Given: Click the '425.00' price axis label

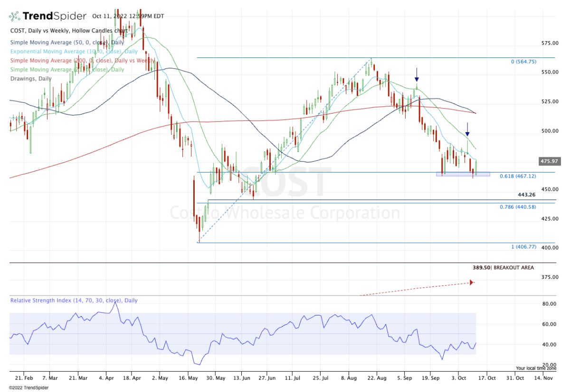Looking at the screenshot, I should click(550, 219).
